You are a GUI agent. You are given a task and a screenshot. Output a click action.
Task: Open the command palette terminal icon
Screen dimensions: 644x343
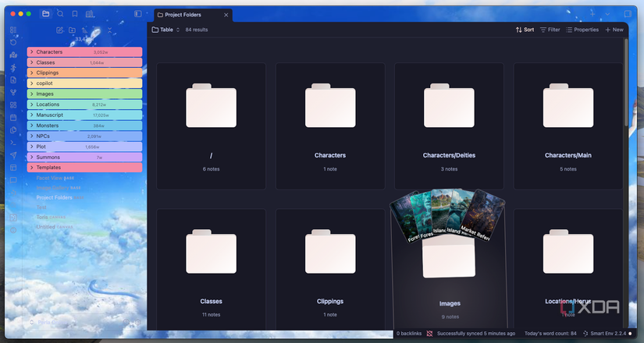tap(13, 143)
